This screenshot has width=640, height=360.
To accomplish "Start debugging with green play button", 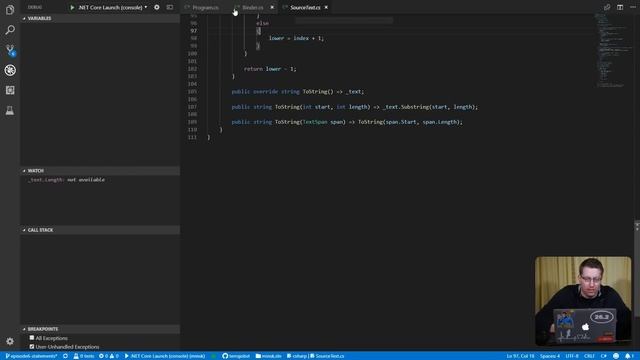I will coord(72,7).
